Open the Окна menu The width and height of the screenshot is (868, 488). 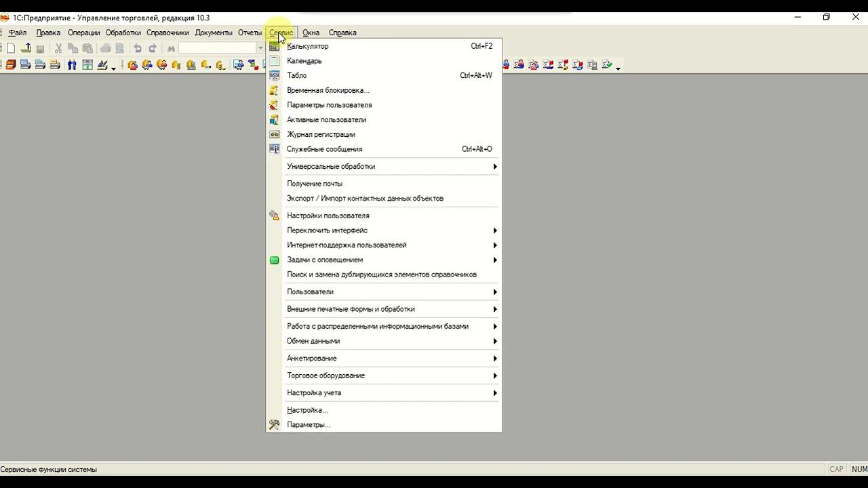(x=311, y=33)
